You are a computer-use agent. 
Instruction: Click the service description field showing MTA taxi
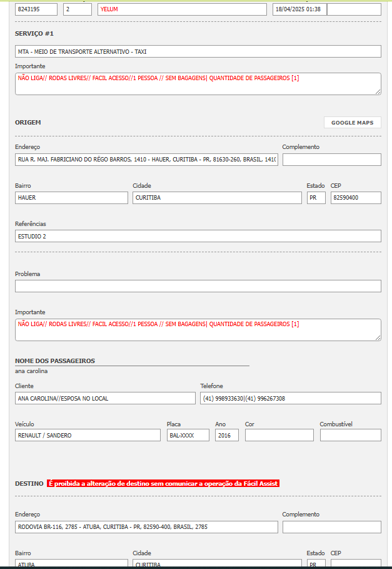click(198, 51)
